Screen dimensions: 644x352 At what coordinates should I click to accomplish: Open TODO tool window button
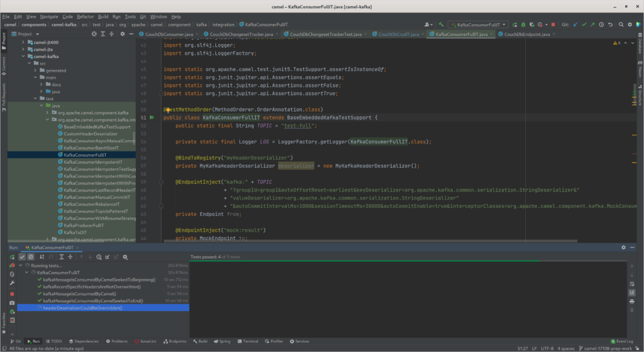click(x=54, y=341)
